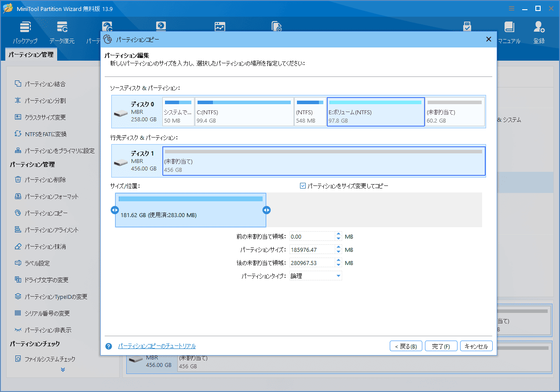Click the unallocated-after field 280967.53
The height and width of the screenshot is (392, 560).
[x=312, y=263]
